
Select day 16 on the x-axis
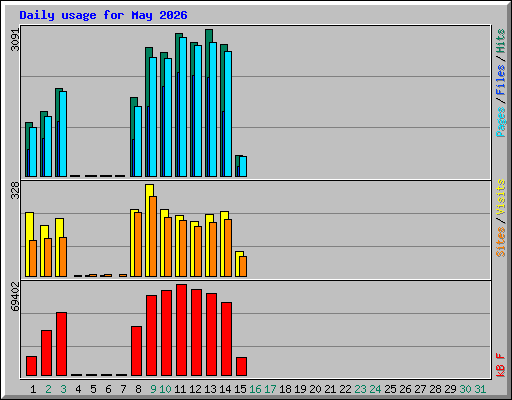(x=255, y=389)
